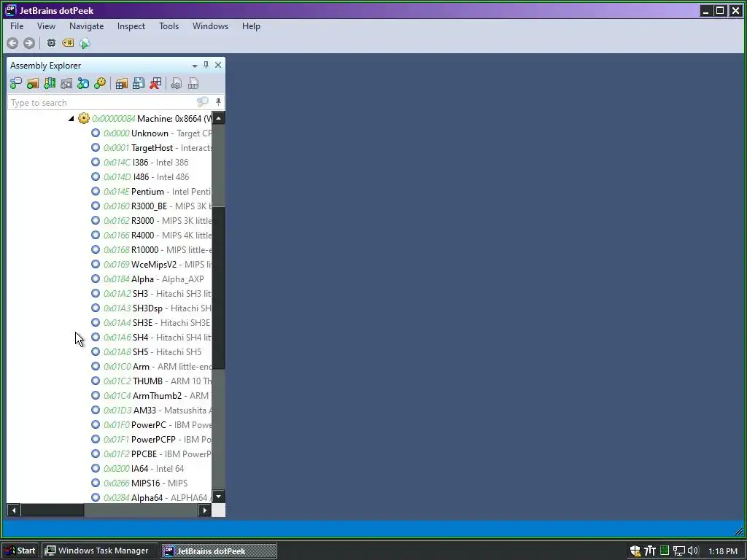The image size is (747, 560).
Task: Click the Navigate Back arrow
Action: [x=12, y=43]
